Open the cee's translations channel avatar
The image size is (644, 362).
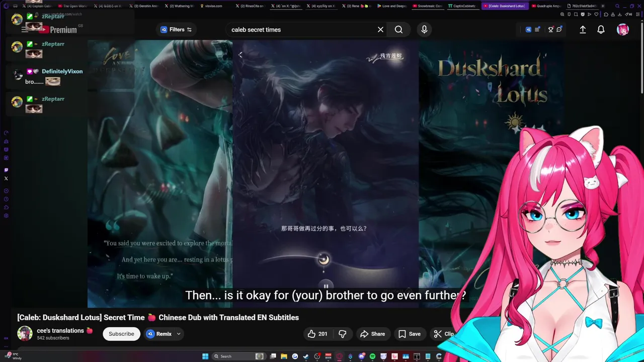click(x=25, y=333)
